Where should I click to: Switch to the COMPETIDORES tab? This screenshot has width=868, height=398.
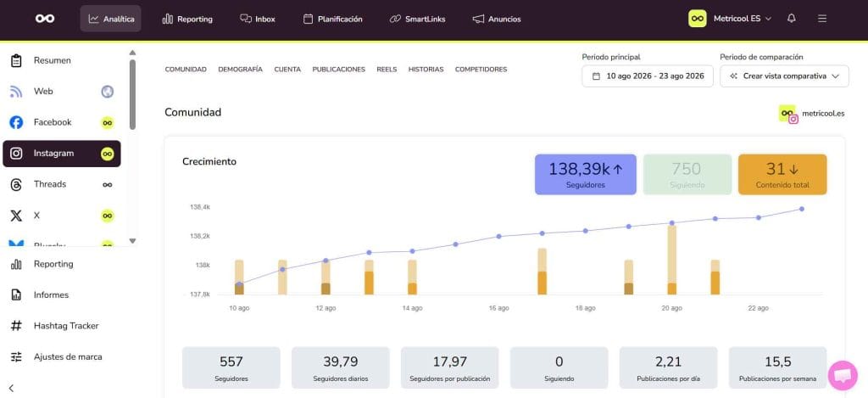tap(481, 70)
